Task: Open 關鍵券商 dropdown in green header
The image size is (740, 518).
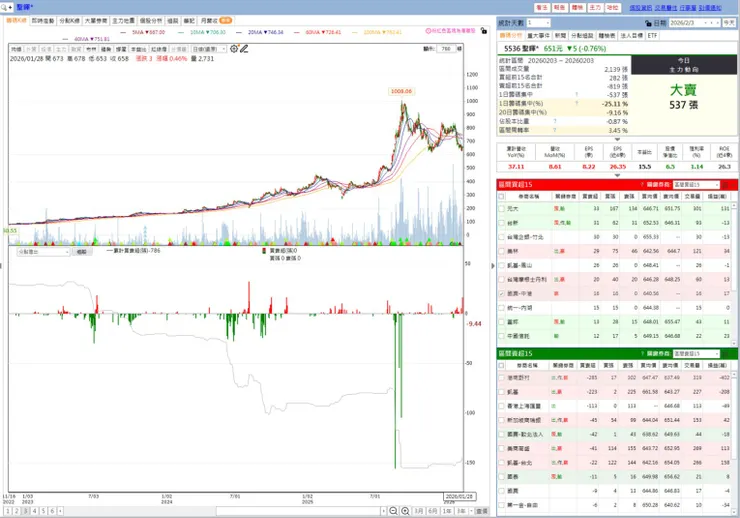Action: (x=697, y=353)
